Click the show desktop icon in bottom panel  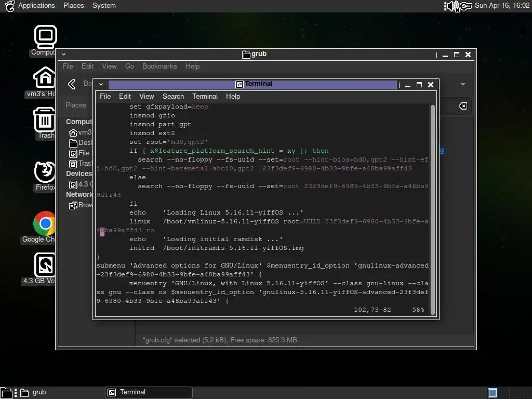tap(6, 393)
